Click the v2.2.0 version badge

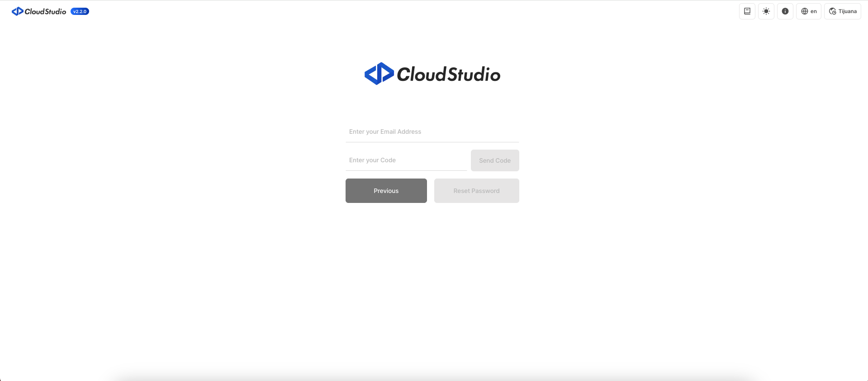coord(80,11)
